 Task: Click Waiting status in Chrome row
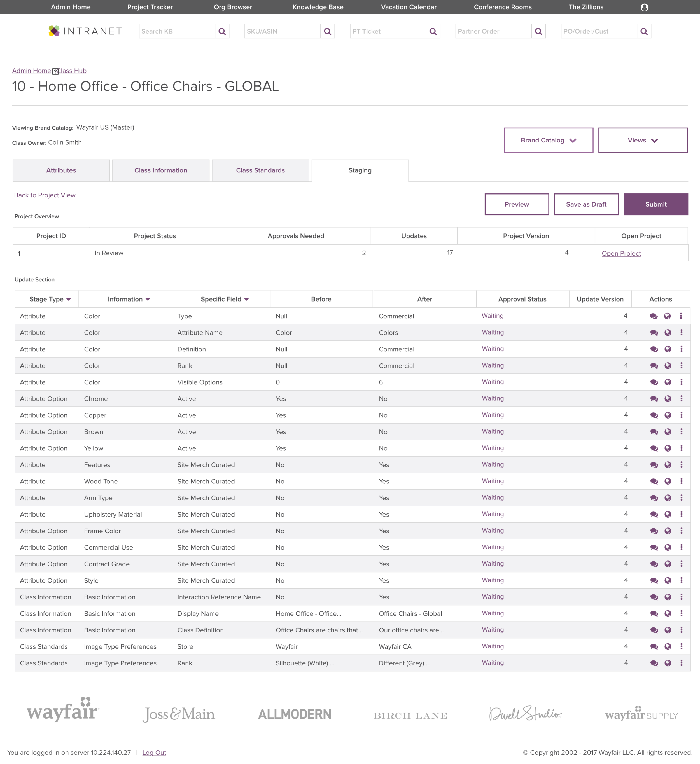click(493, 398)
